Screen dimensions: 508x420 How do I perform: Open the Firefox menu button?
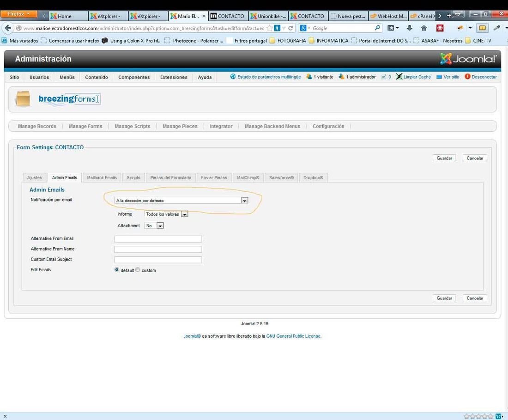(19, 14)
